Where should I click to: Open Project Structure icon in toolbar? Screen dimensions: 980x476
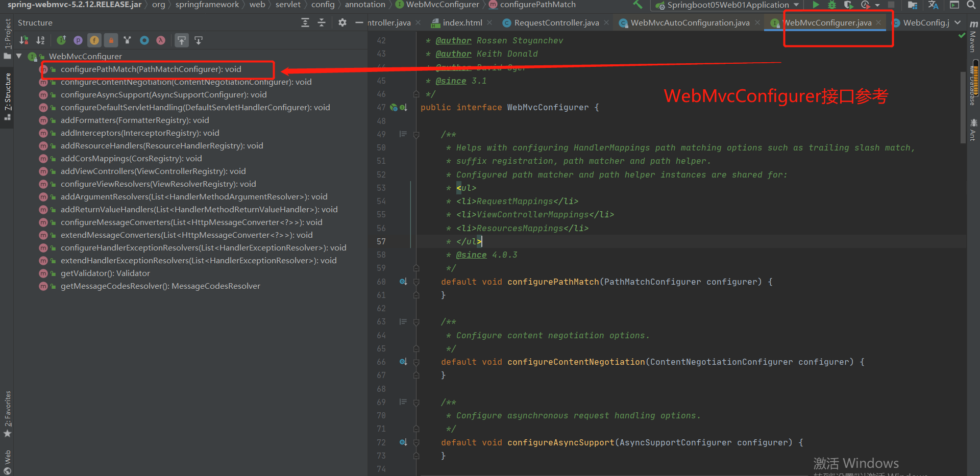[913, 5]
